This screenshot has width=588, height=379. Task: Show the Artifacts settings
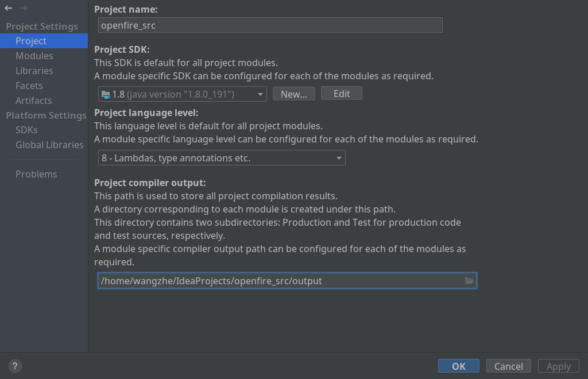34,100
